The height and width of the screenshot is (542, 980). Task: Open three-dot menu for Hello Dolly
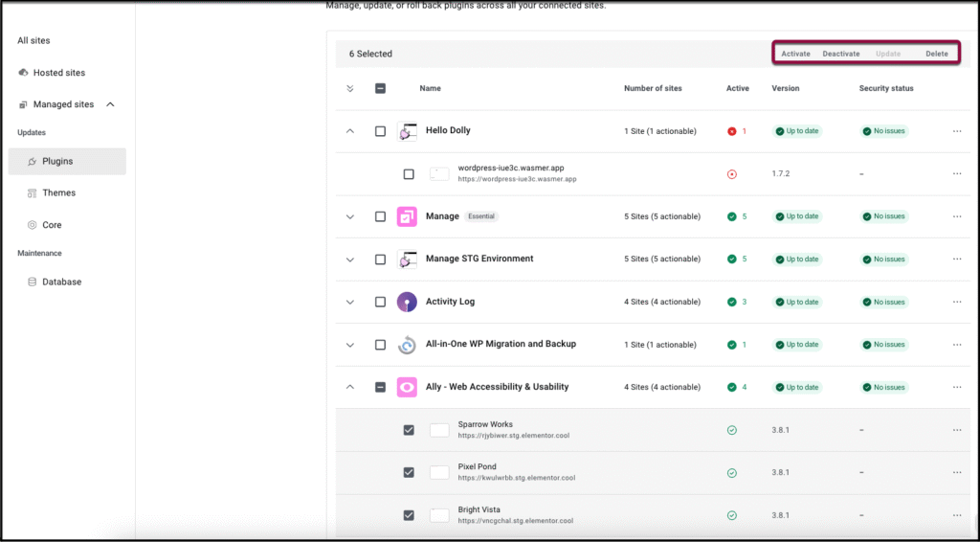point(957,131)
